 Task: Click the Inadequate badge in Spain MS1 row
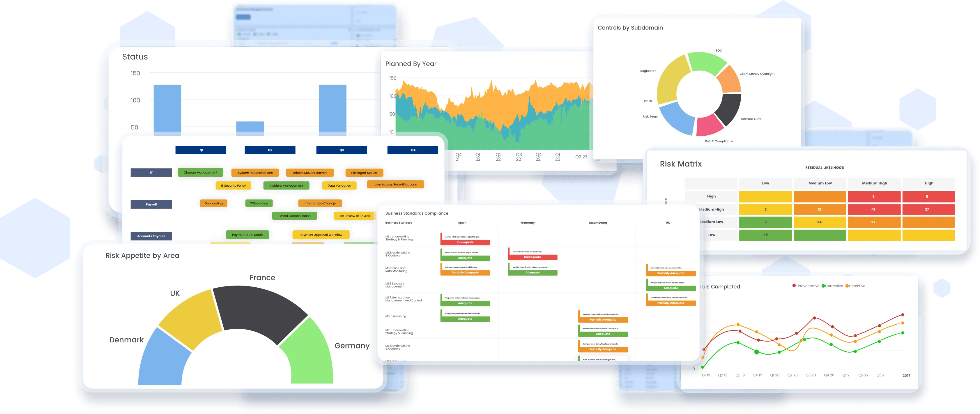click(465, 243)
